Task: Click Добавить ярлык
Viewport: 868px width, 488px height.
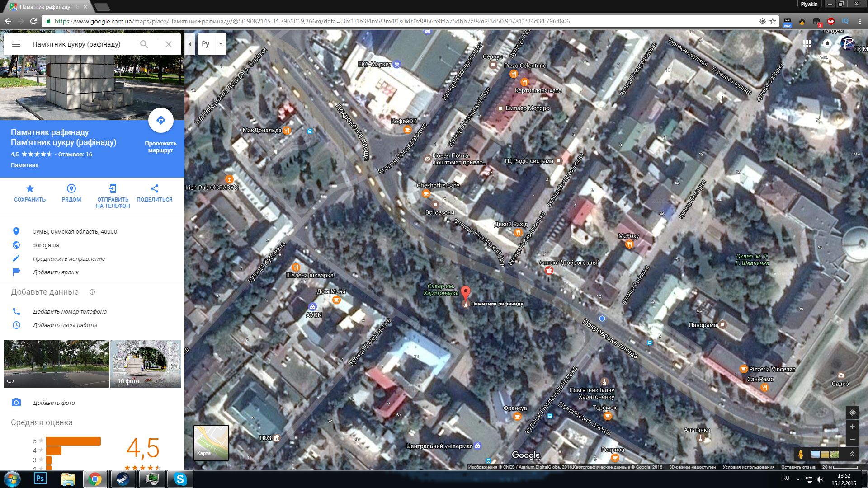Action: (x=56, y=272)
